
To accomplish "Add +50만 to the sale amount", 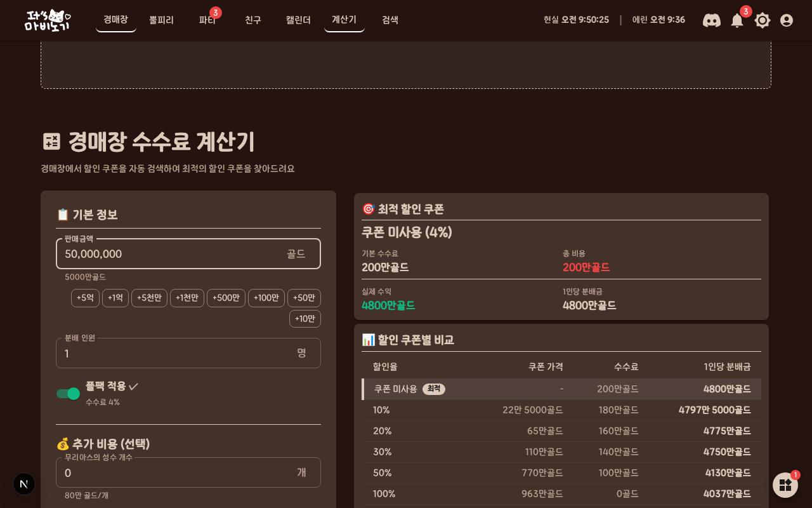I will pyautogui.click(x=304, y=298).
